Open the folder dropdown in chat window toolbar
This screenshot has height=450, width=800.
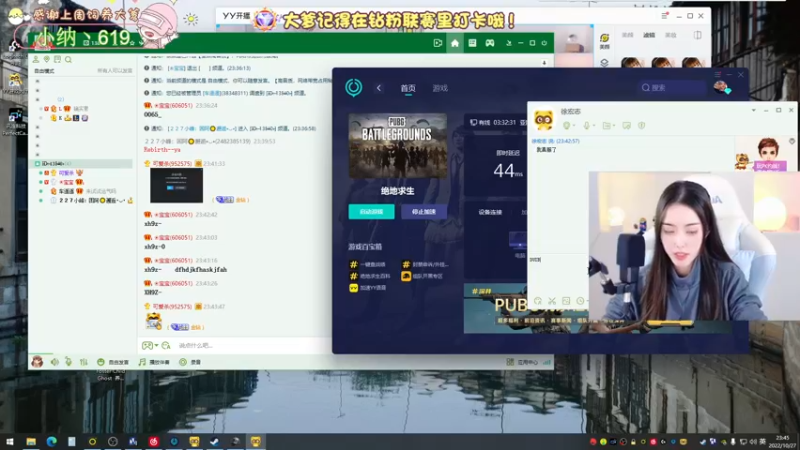(608, 126)
